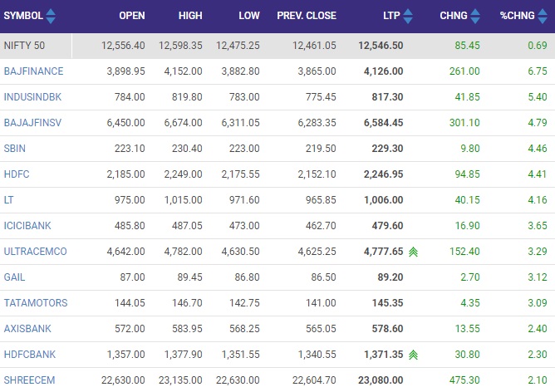Select INDUSINDBK prev close 775.45
The height and width of the screenshot is (392, 555).
[321, 97]
